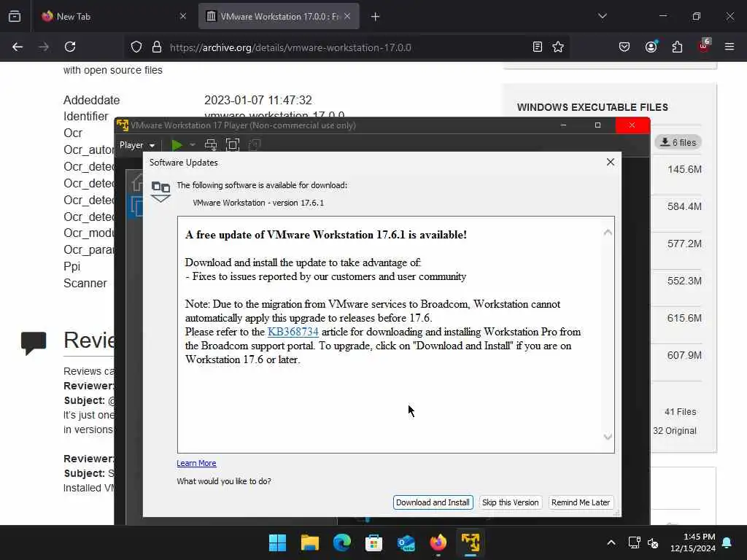The height and width of the screenshot is (560, 747).
Task: Click Download and Install button
Action: click(433, 502)
